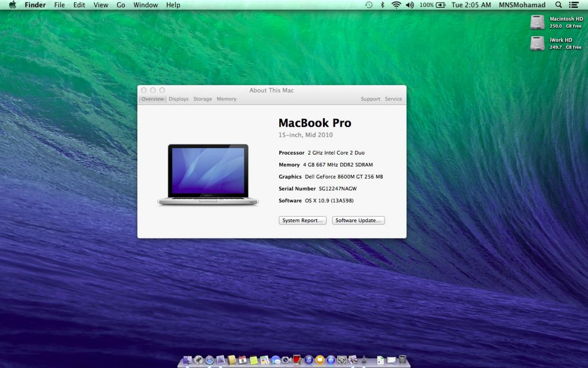This screenshot has width=588, height=368.
Task: Open Documents stack in the Dock
Action: point(380,360)
